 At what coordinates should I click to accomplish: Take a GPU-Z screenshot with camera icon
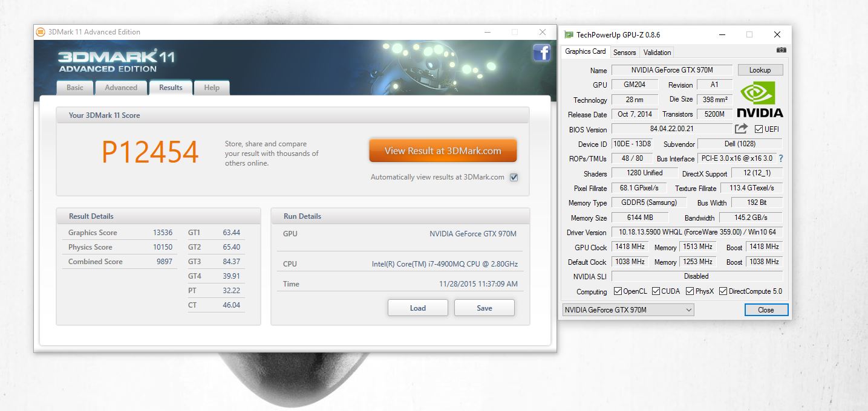pyautogui.click(x=782, y=50)
